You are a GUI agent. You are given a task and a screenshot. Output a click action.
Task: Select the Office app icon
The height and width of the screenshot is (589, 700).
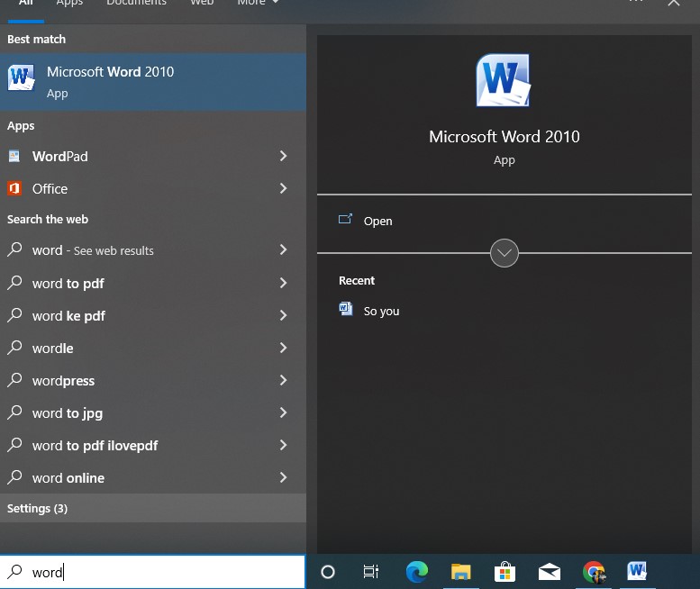click(x=14, y=188)
